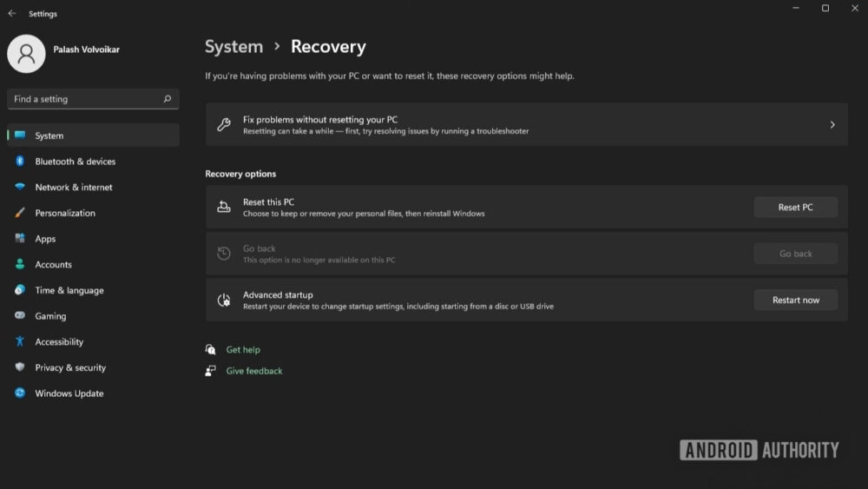Image resolution: width=868 pixels, height=489 pixels.
Task: Open the Gaming settings page
Action: [50, 316]
